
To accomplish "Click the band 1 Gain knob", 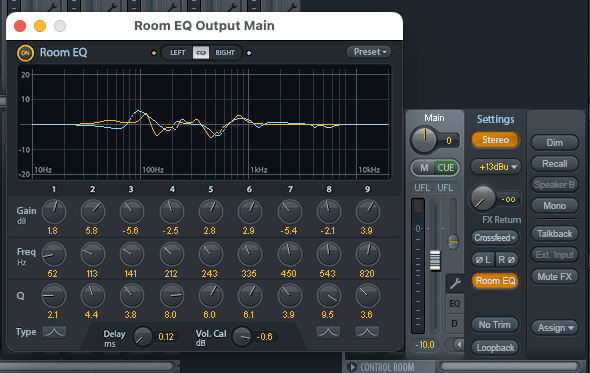I will 54,211.
